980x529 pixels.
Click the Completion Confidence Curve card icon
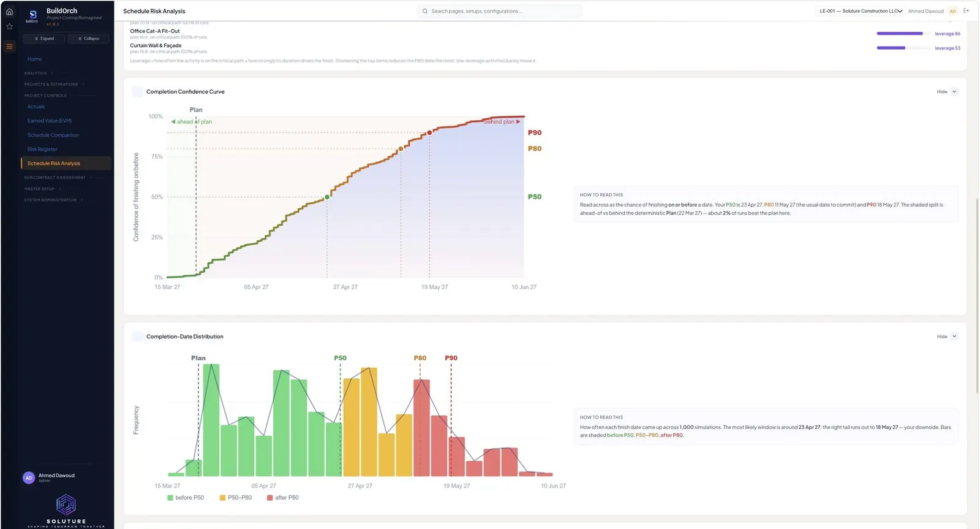coord(137,91)
